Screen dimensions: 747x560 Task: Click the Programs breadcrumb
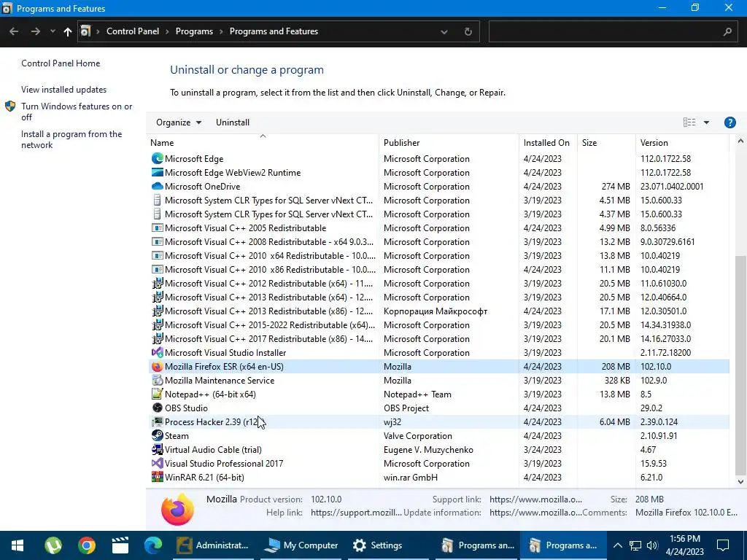tap(194, 31)
